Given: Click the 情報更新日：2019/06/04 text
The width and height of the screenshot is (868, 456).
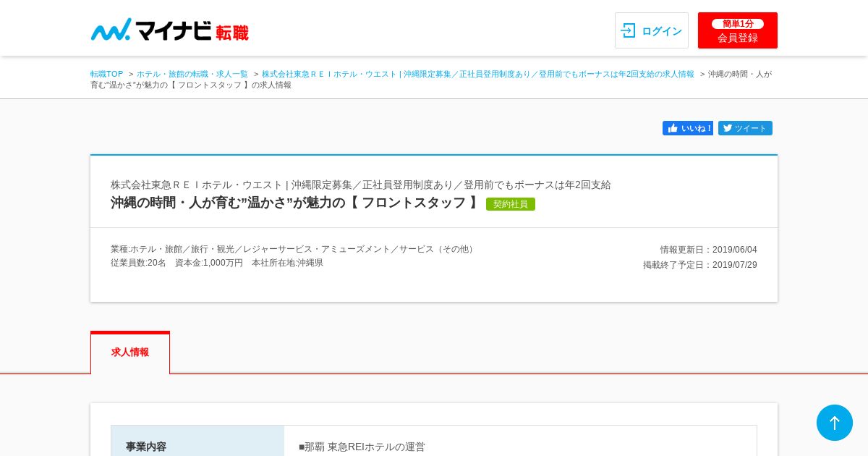Looking at the screenshot, I should click(x=709, y=250).
